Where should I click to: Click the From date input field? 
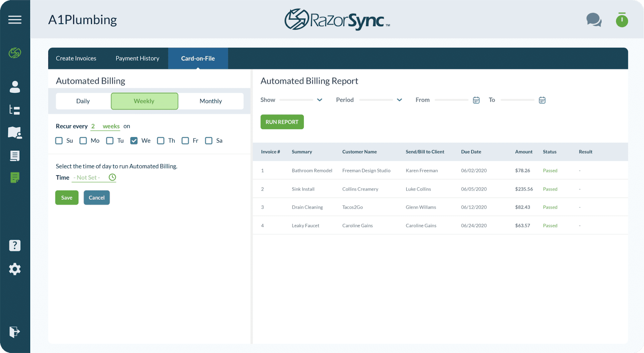(x=451, y=100)
